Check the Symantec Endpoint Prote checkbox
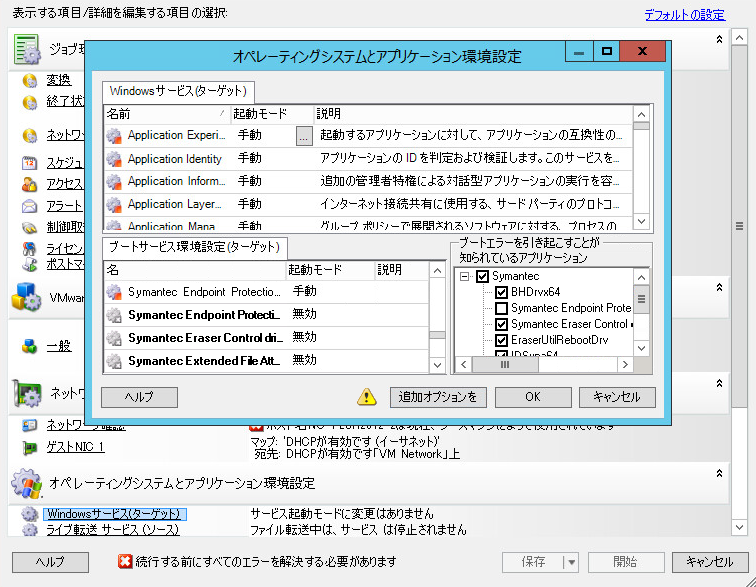This screenshot has width=756, height=587. click(x=501, y=308)
